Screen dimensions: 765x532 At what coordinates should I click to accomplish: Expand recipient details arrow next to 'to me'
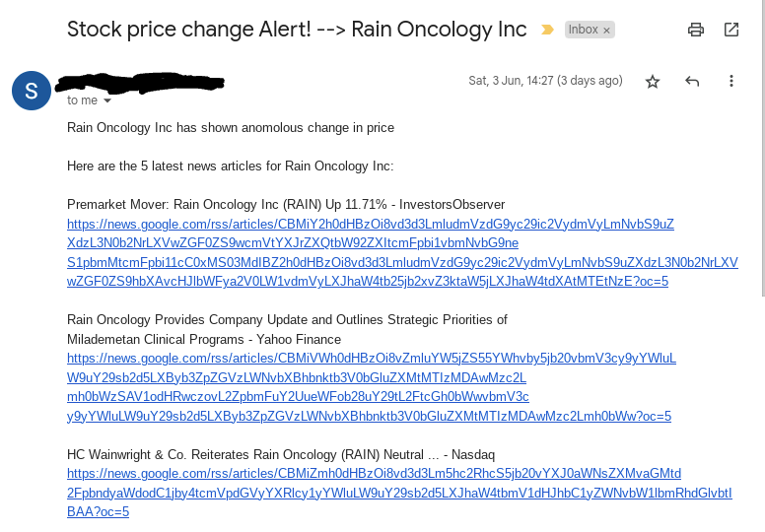(x=107, y=100)
